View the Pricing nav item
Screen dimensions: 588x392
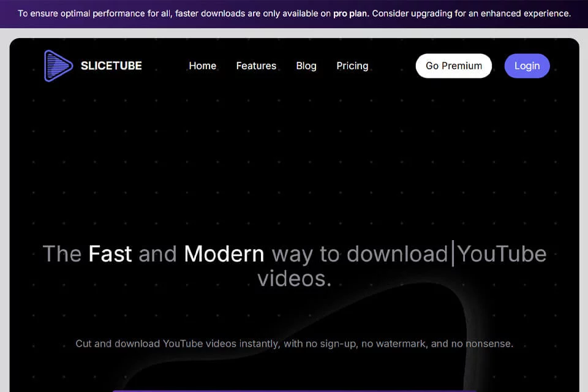tap(353, 66)
